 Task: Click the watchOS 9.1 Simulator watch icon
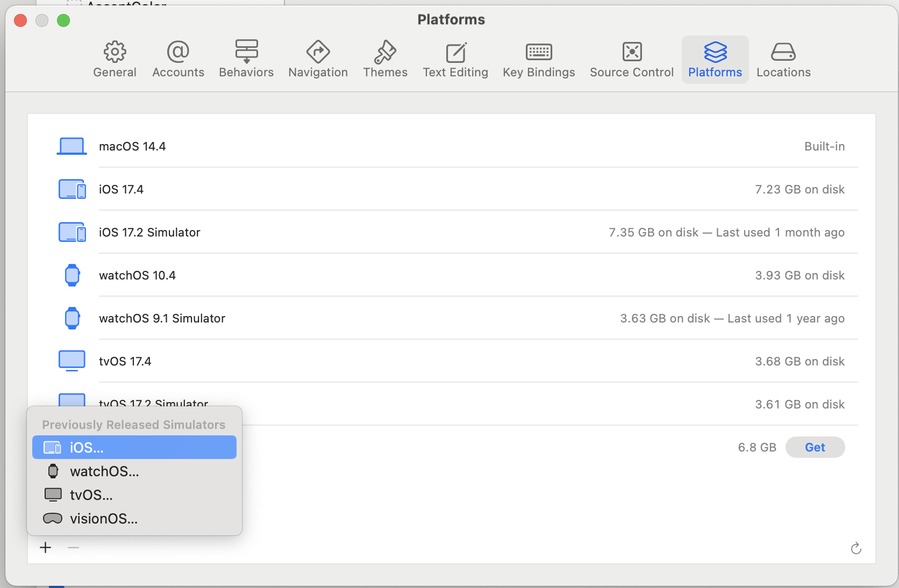pos(72,318)
